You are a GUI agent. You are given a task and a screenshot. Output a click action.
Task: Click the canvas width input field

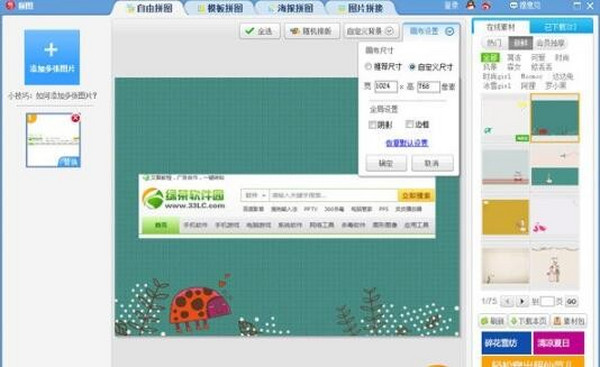(385, 86)
